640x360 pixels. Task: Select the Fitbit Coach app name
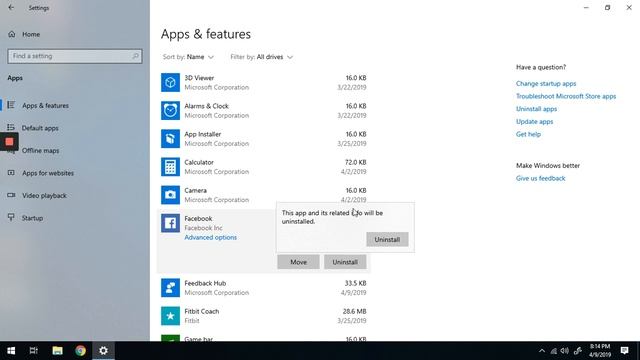202,311
